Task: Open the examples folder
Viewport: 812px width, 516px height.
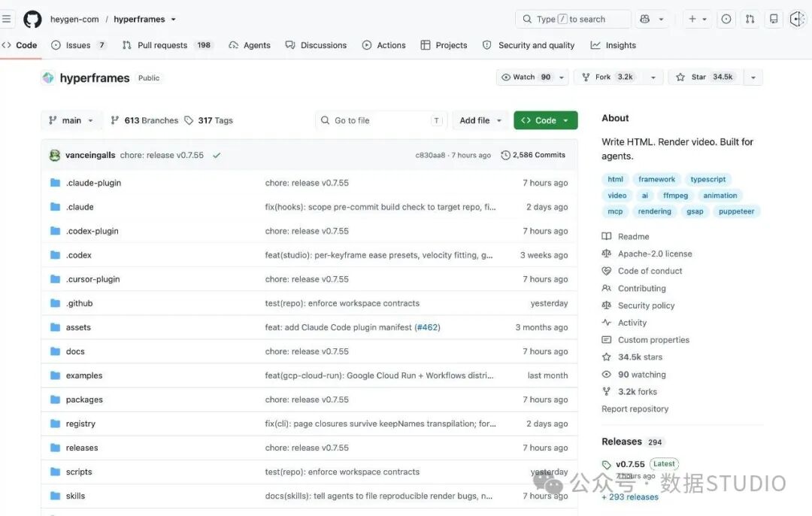Action: 84,375
